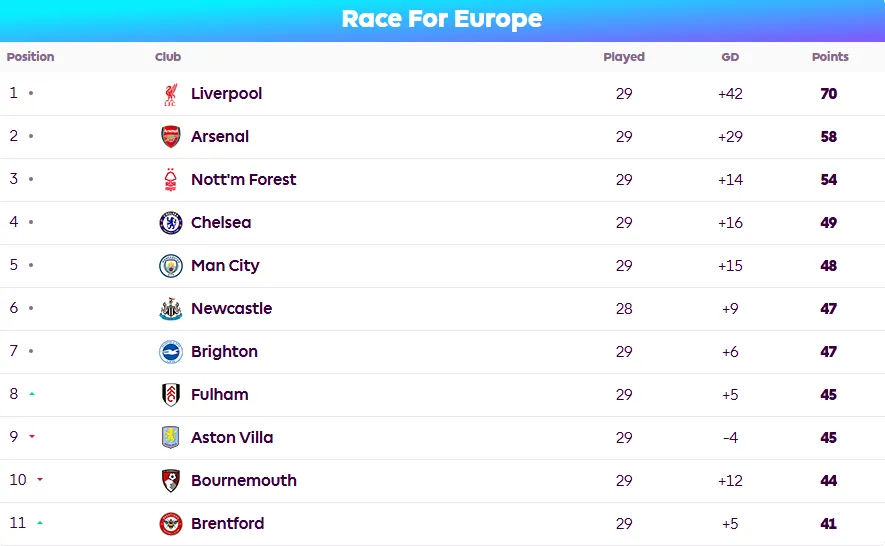
Task: Click the Man City club crest
Action: pos(170,265)
